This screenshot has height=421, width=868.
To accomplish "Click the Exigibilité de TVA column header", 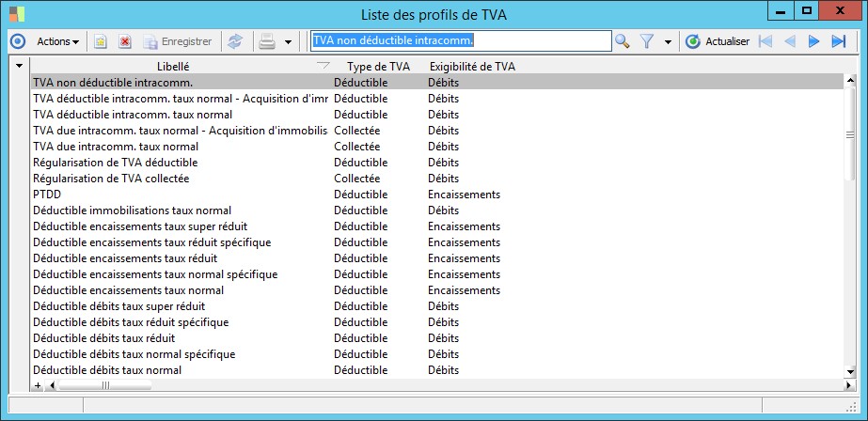I will click(x=472, y=67).
